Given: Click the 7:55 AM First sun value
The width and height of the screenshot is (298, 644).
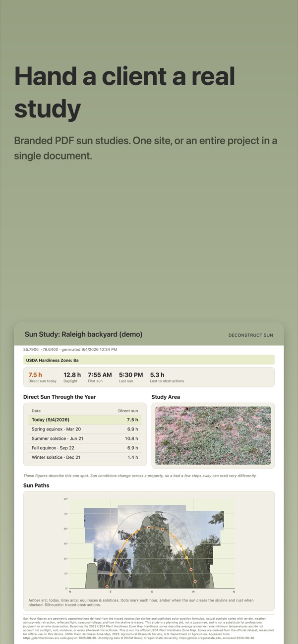Looking at the screenshot, I should [x=100, y=375].
